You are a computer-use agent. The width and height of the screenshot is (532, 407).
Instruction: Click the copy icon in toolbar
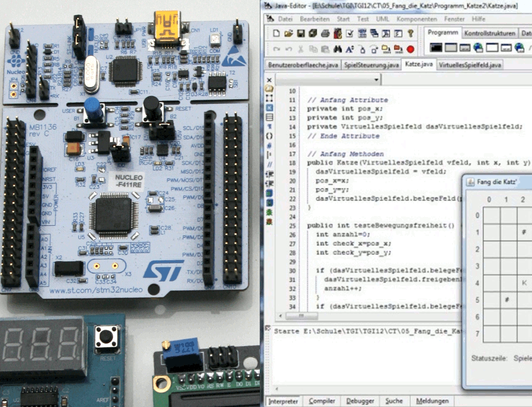point(313,49)
